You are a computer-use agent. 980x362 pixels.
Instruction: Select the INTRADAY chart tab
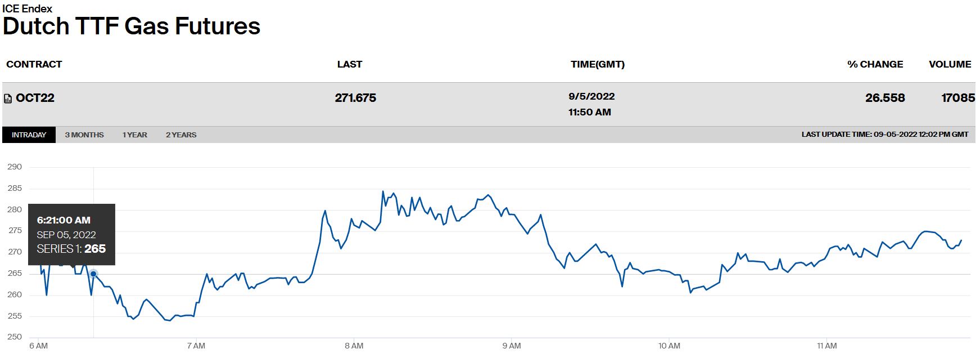tap(29, 135)
